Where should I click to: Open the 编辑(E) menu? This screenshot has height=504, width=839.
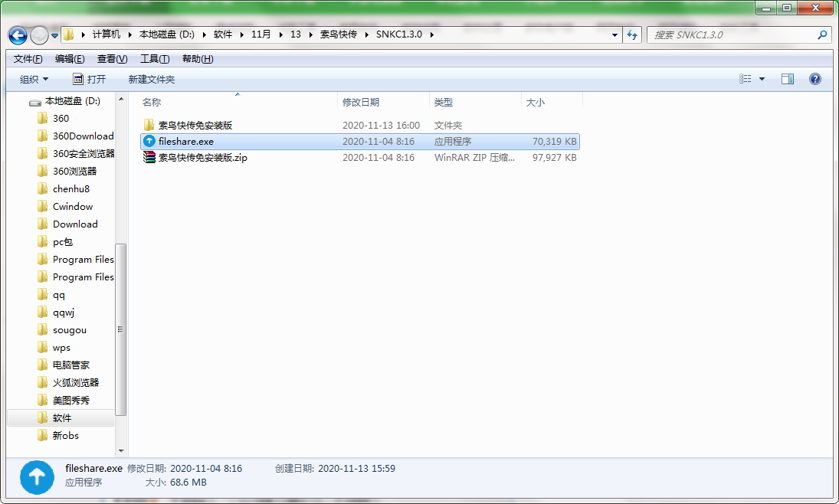pyautogui.click(x=70, y=59)
